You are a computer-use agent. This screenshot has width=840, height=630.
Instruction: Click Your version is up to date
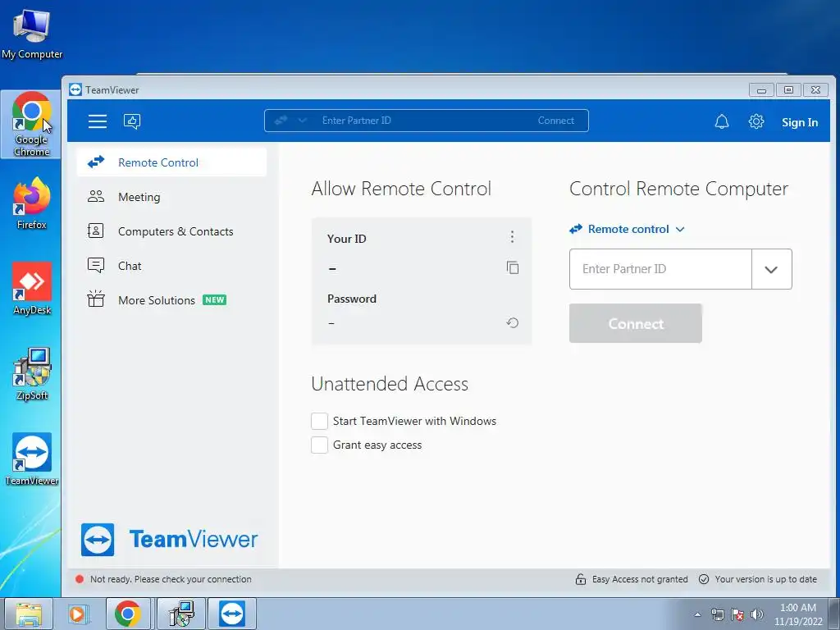[x=765, y=579]
